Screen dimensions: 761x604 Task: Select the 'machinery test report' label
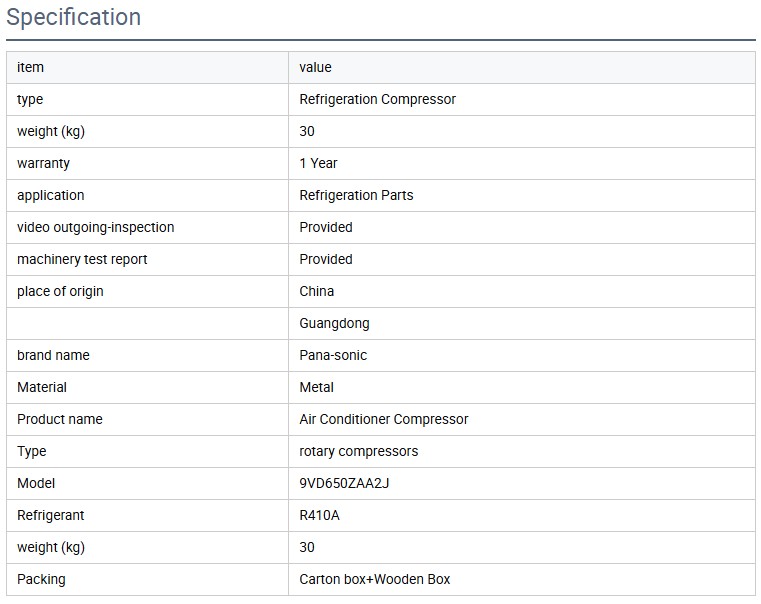pyautogui.click(x=82, y=259)
